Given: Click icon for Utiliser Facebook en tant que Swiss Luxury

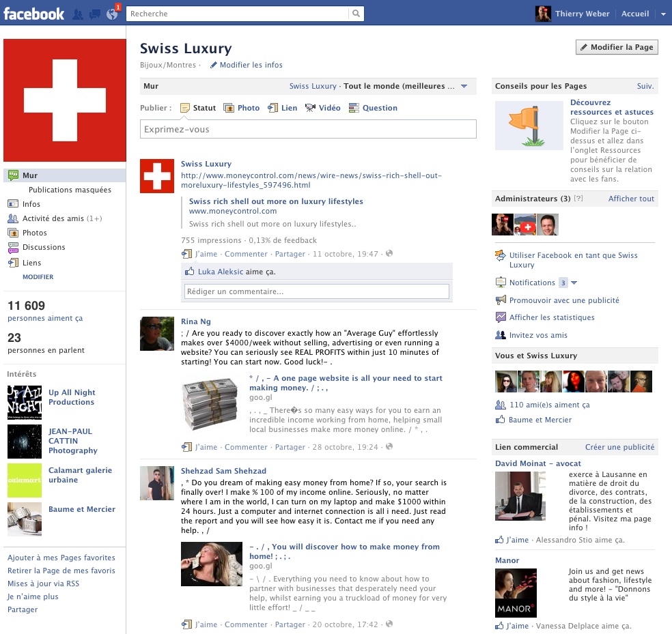Looking at the screenshot, I should (x=501, y=255).
